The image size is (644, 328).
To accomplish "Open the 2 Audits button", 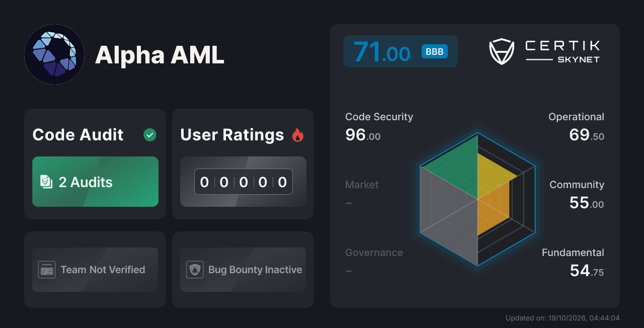I will [95, 182].
